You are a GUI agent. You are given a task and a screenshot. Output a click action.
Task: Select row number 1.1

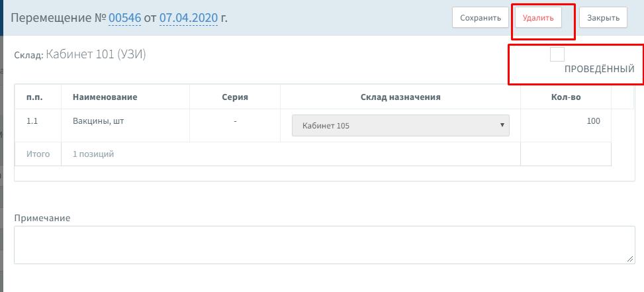coord(32,121)
